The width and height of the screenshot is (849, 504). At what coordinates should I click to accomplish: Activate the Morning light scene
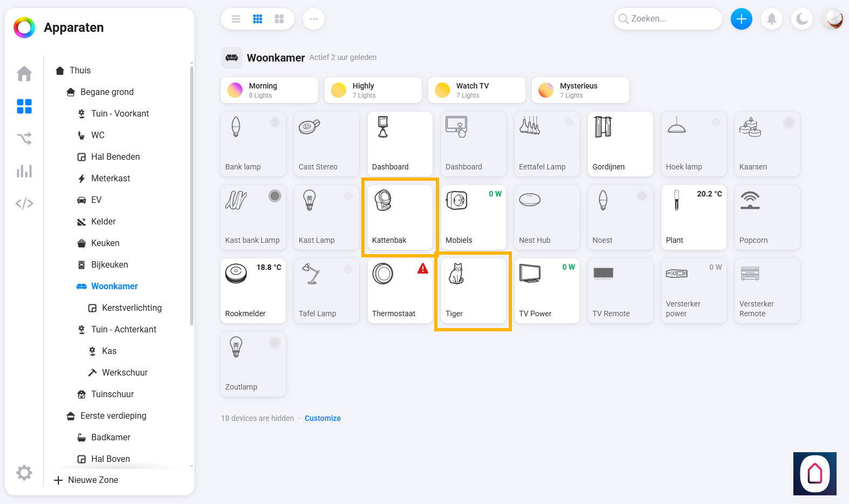point(269,90)
